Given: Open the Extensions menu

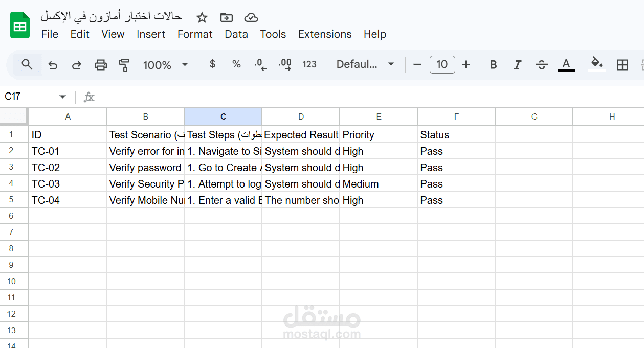Looking at the screenshot, I should tap(325, 34).
